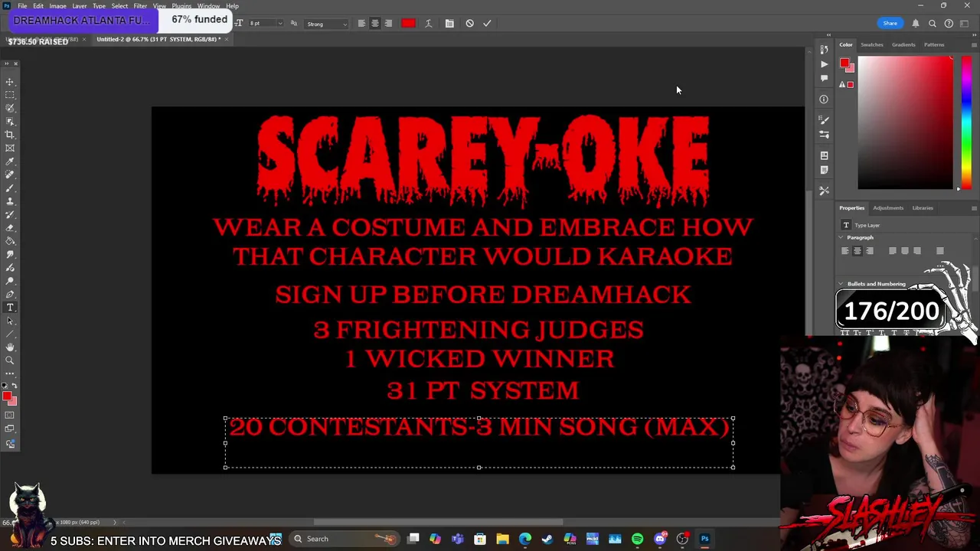
Task: Select the Rectangular Marquee tool
Action: click(10, 95)
